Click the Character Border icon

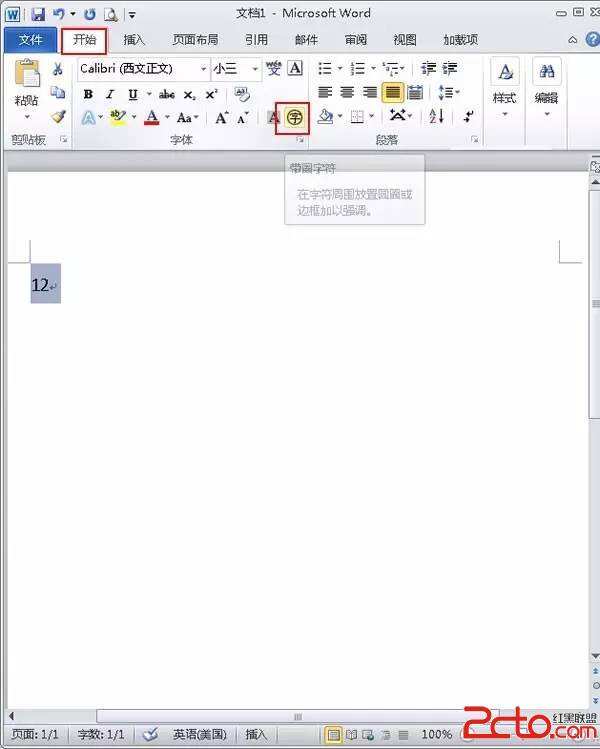pos(295,68)
